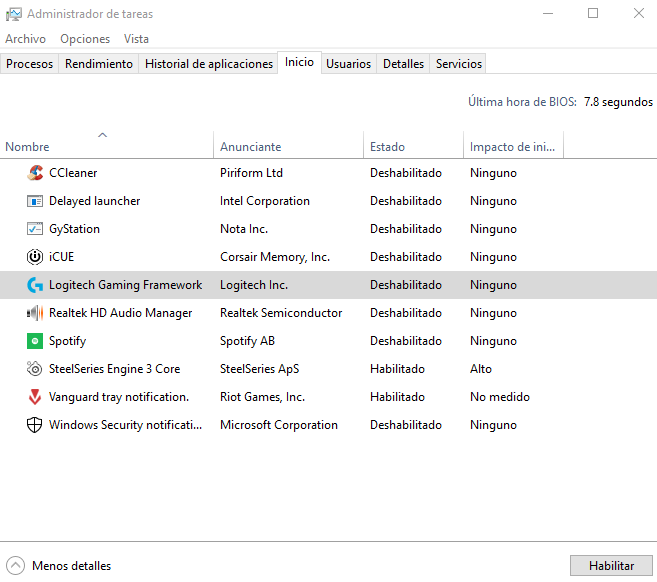Image resolution: width=657 pixels, height=582 pixels.
Task: Select Vanguard tray notification text
Action: pyautogui.click(x=119, y=397)
